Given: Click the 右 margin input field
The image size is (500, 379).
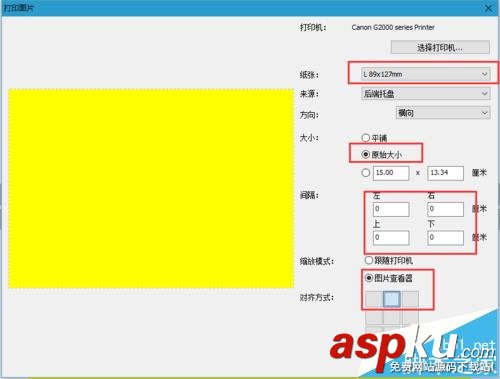Looking at the screenshot, I should click(445, 209).
